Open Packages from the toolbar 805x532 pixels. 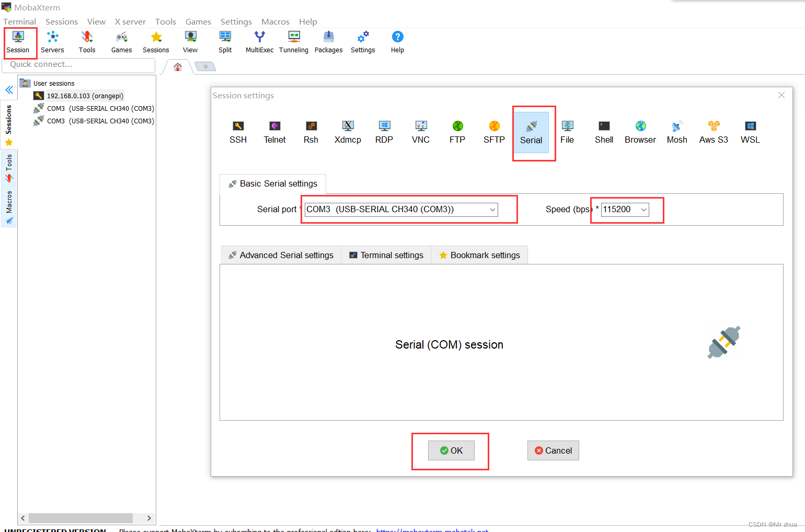329,42
